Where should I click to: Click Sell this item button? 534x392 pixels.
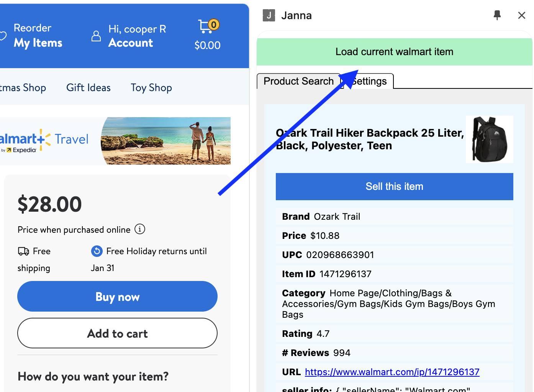pos(394,186)
